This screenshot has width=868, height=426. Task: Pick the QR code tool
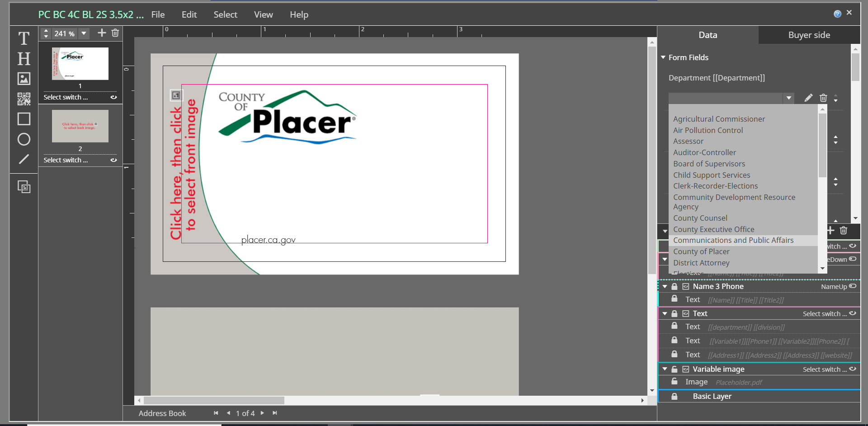coord(24,99)
